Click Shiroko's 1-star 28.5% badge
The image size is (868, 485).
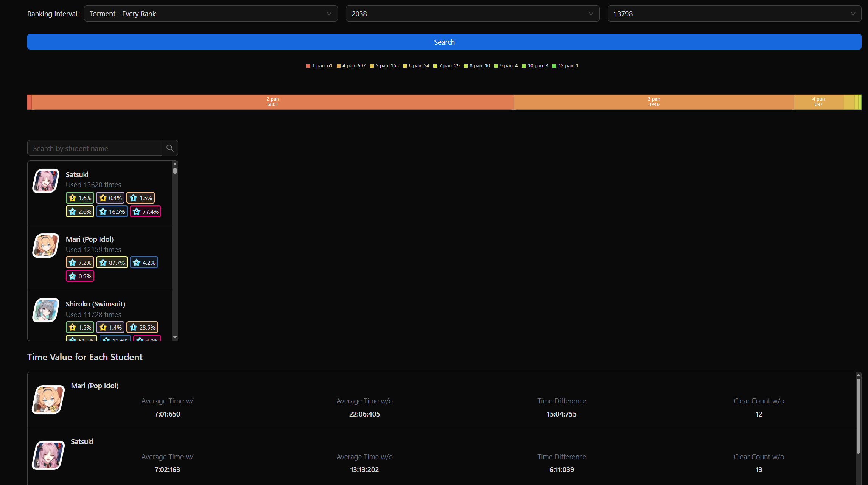(x=142, y=327)
